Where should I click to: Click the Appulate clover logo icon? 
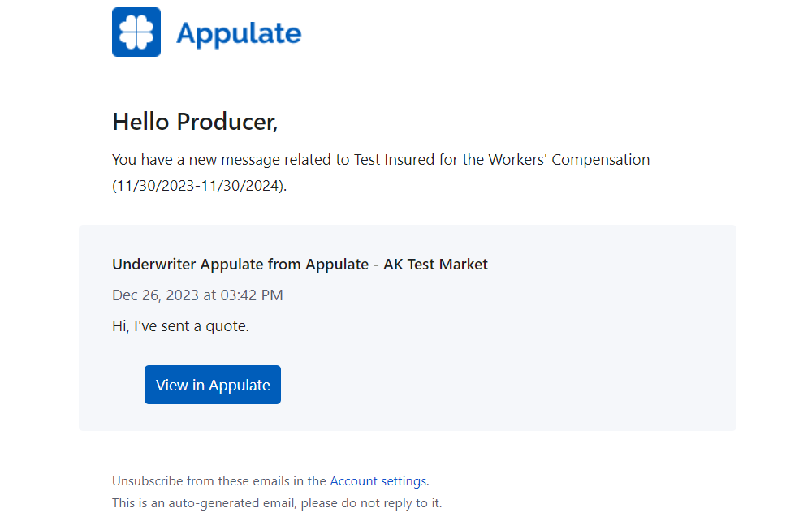(136, 32)
